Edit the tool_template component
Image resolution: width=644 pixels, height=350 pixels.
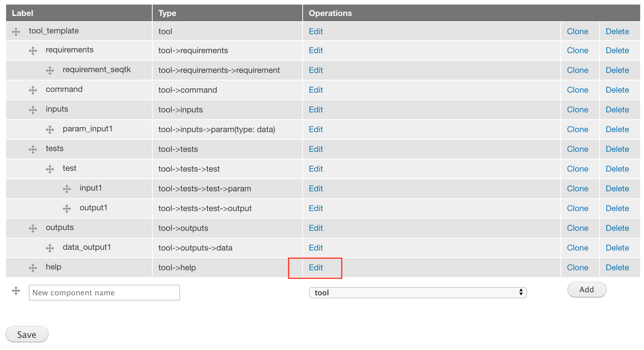316,32
